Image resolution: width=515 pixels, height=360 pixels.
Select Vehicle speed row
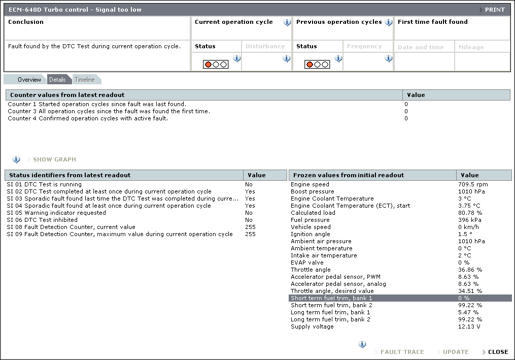point(400,227)
